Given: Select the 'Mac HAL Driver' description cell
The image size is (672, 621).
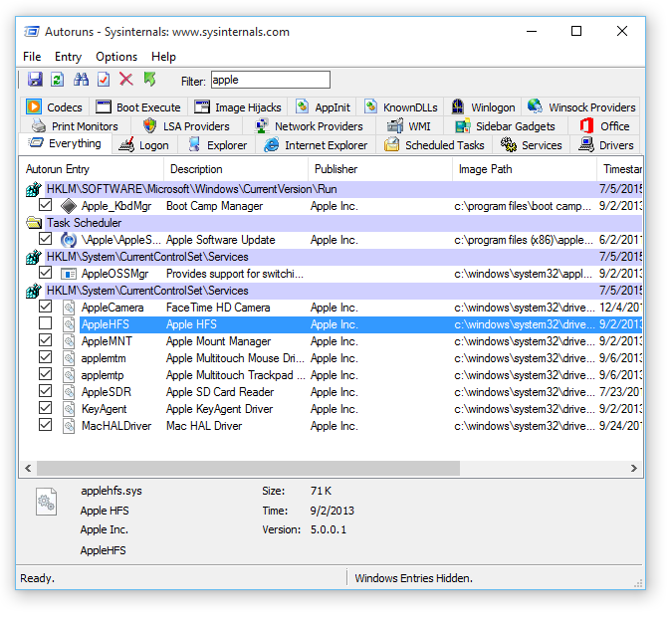Looking at the screenshot, I should point(204,426).
